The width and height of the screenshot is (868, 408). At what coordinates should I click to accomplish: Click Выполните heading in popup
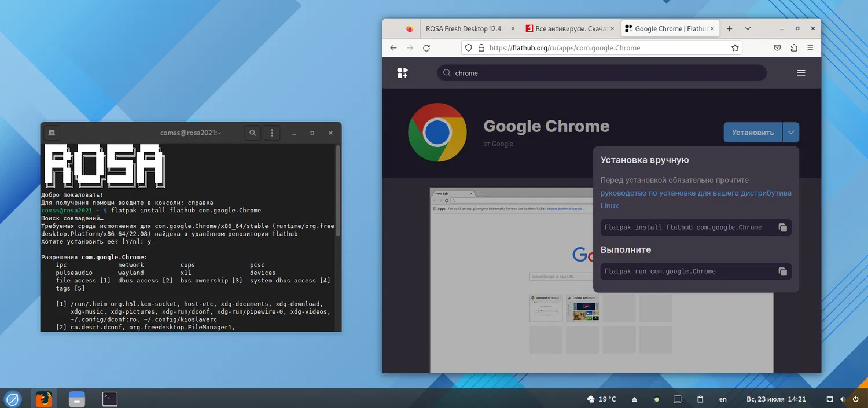point(626,250)
